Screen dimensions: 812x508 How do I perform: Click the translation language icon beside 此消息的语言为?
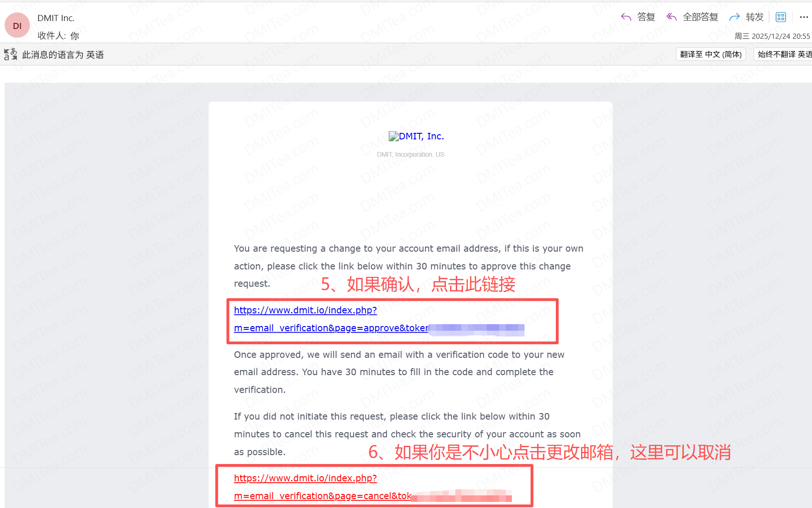click(x=10, y=54)
